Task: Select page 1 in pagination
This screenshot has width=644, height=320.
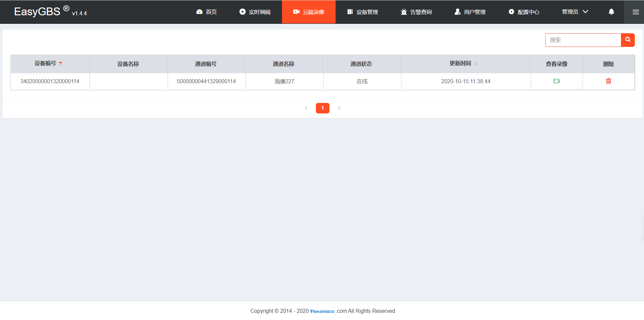Action: click(323, 108)
